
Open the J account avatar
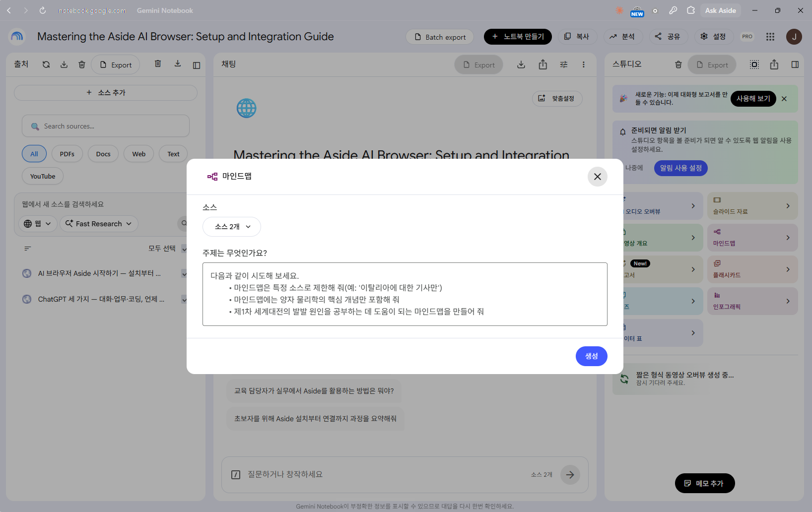(794, 37)
